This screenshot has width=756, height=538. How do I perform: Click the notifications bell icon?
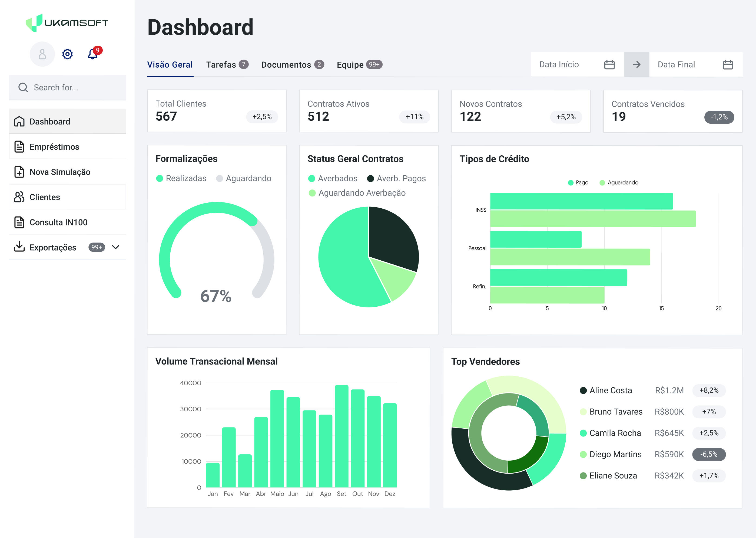pos(93,54)
